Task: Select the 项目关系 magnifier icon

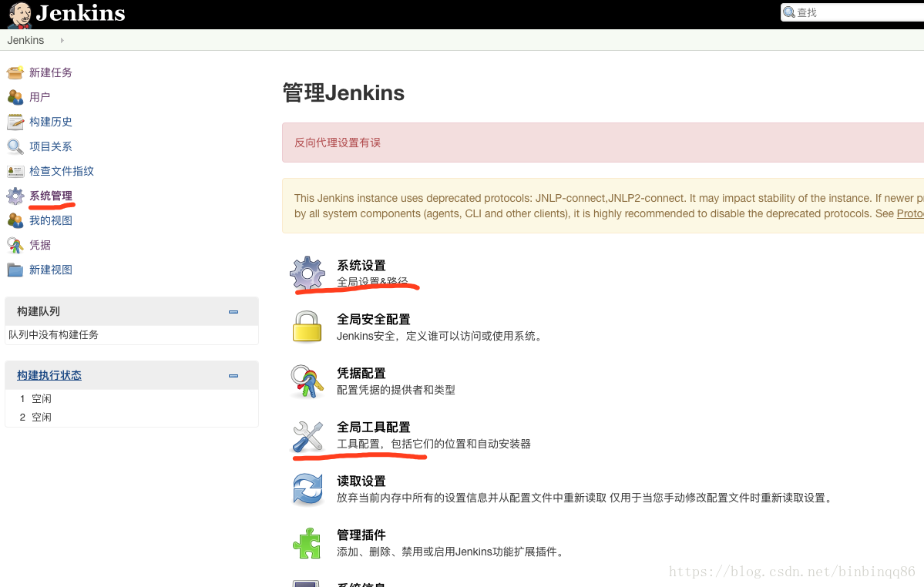Action: (17, 146)
